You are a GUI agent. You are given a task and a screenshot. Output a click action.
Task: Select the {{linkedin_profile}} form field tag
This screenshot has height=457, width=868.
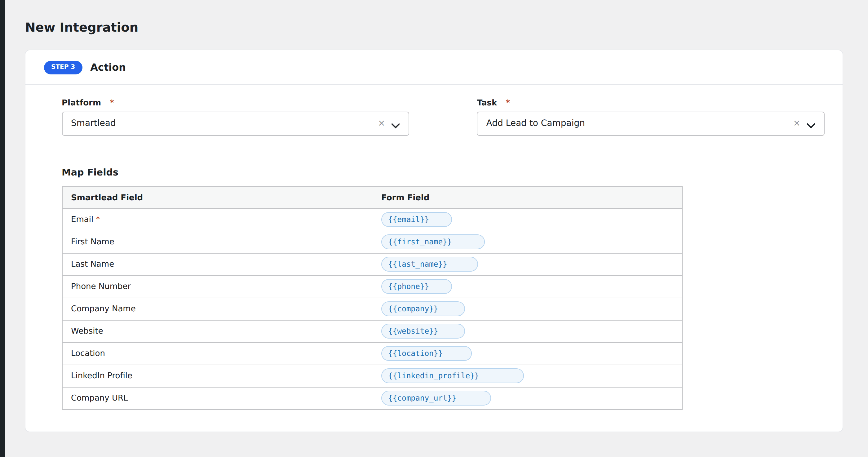tap(452, 376)
